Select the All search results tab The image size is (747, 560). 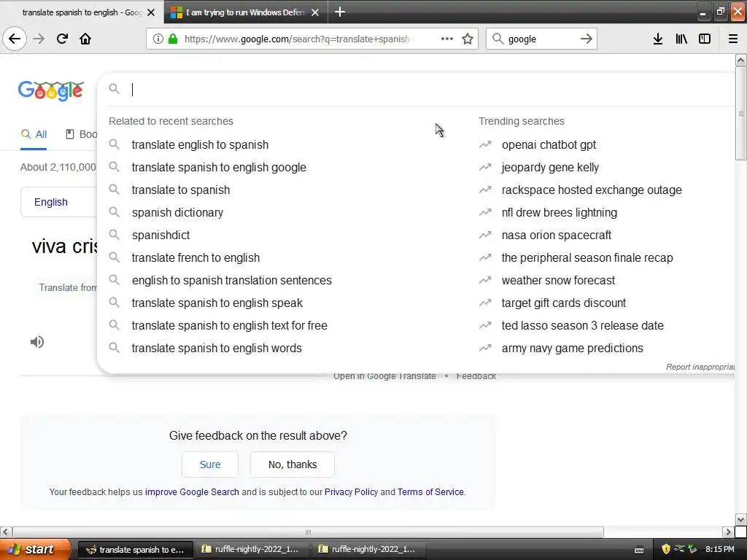[34, 134]
